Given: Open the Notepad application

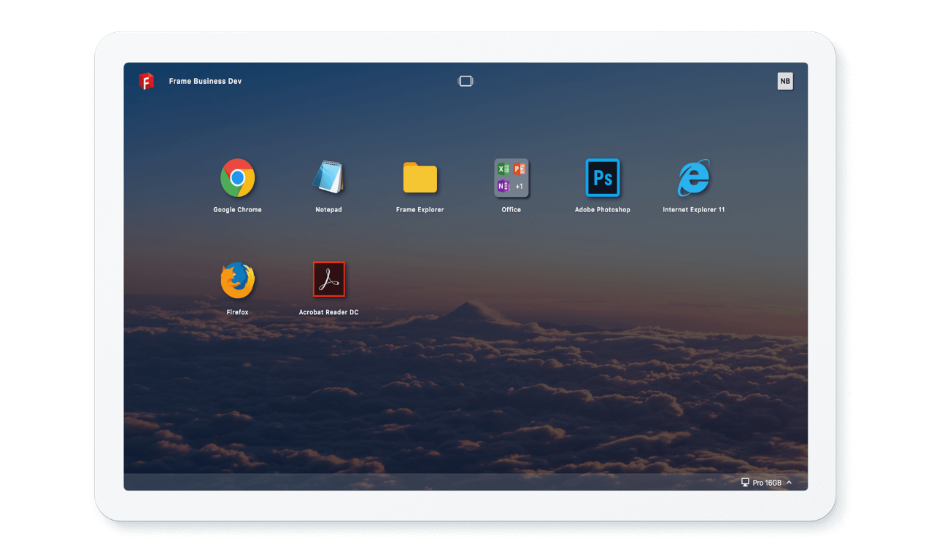Looking at the screenshot, I should (328, 177).
